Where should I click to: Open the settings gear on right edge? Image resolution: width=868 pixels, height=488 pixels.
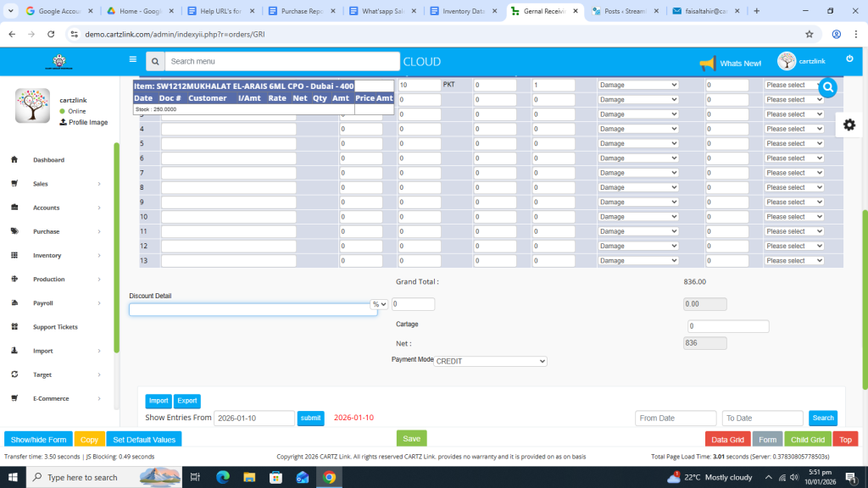coord(849,125)
